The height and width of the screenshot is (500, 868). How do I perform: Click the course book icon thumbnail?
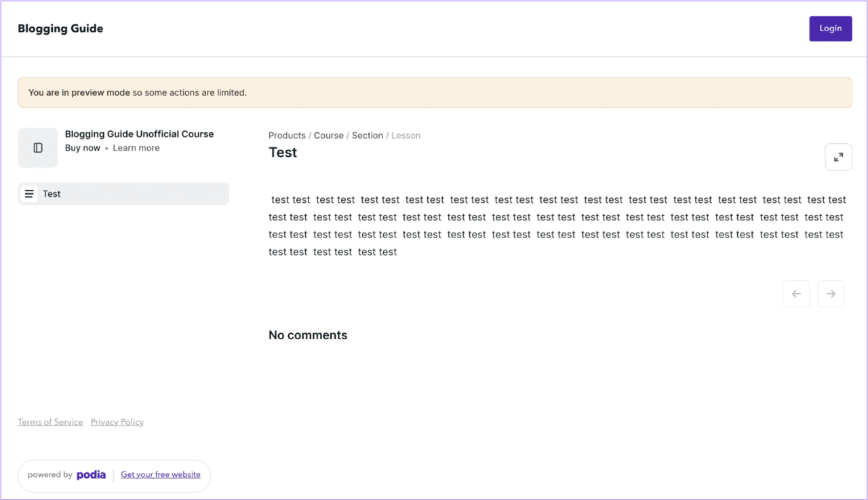tap(38, 147)
